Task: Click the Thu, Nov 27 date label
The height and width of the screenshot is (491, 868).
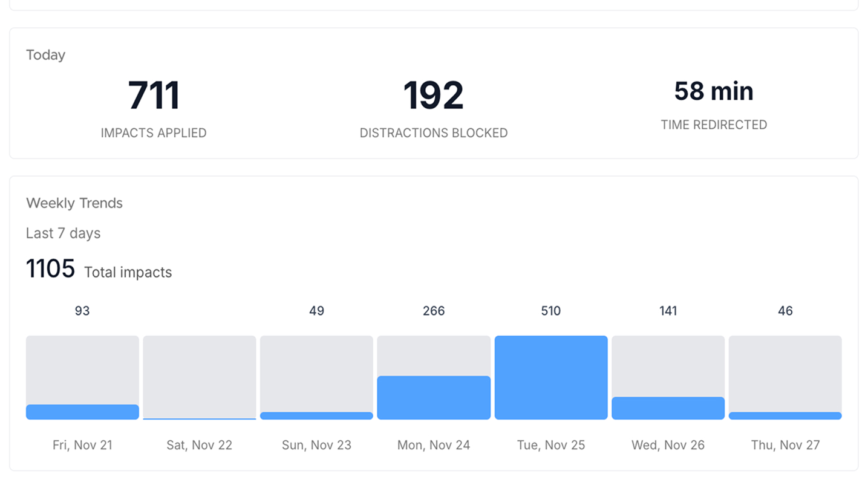Action: (x=785, y=445)
